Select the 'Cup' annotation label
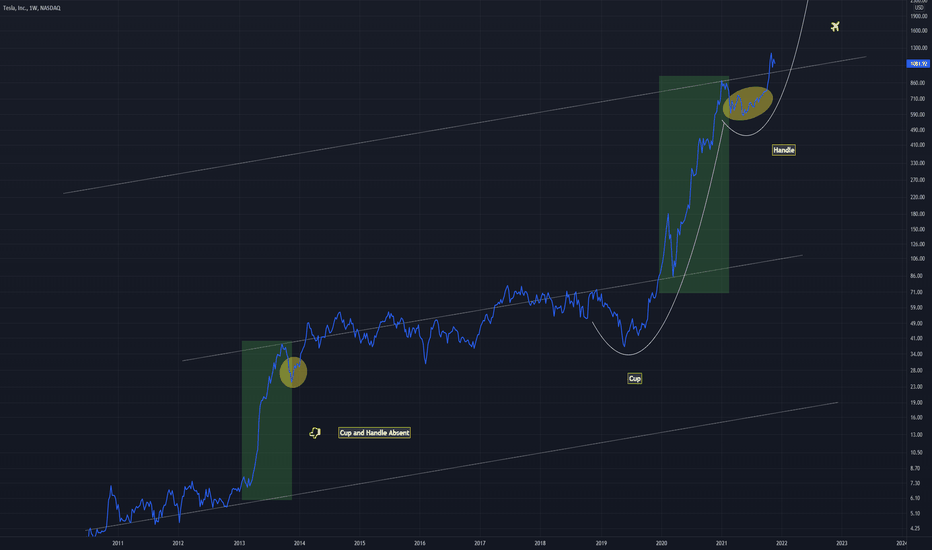 click(634, 379)
